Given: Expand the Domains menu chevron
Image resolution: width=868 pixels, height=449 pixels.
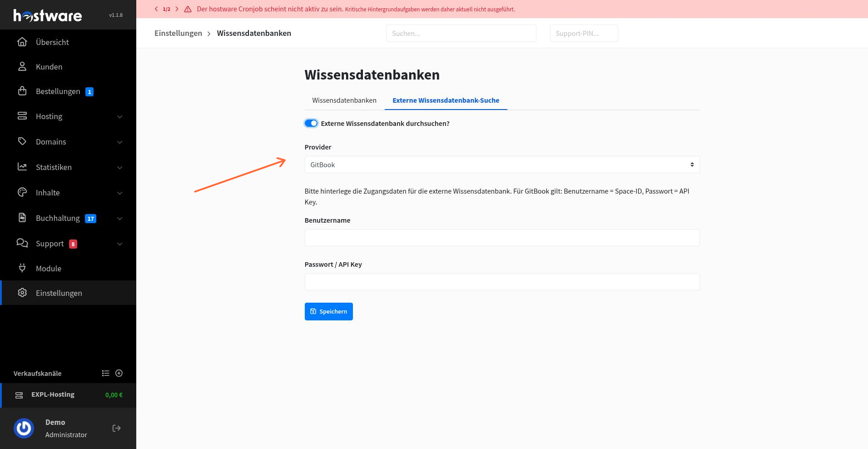Looking at the screenshot, I should coord(120,142).
